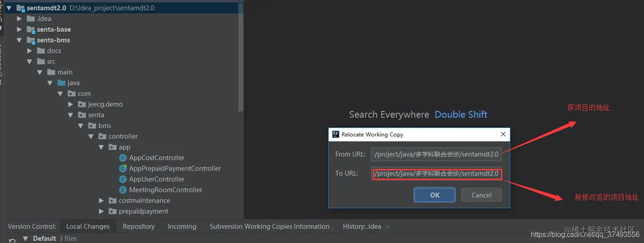Select AppPrepaidPaymentController in project tree
The image size is (644, 243).
click(175, 169)
